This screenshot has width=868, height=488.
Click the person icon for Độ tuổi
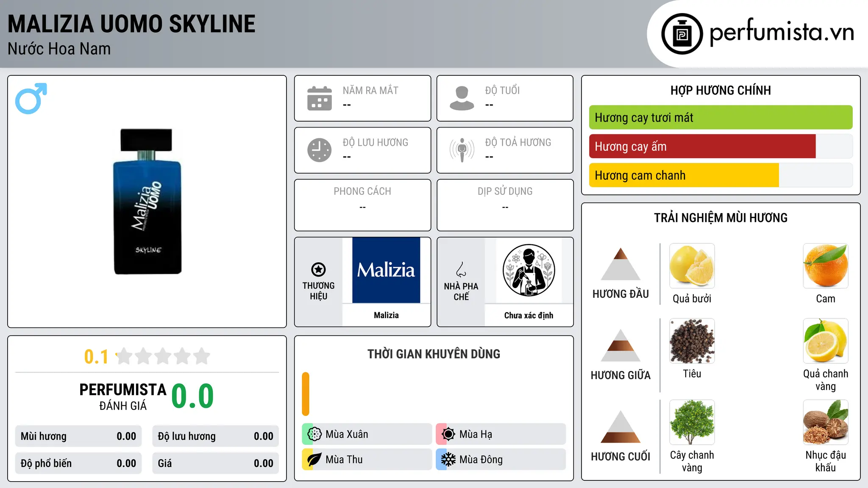tap(462, 98)
